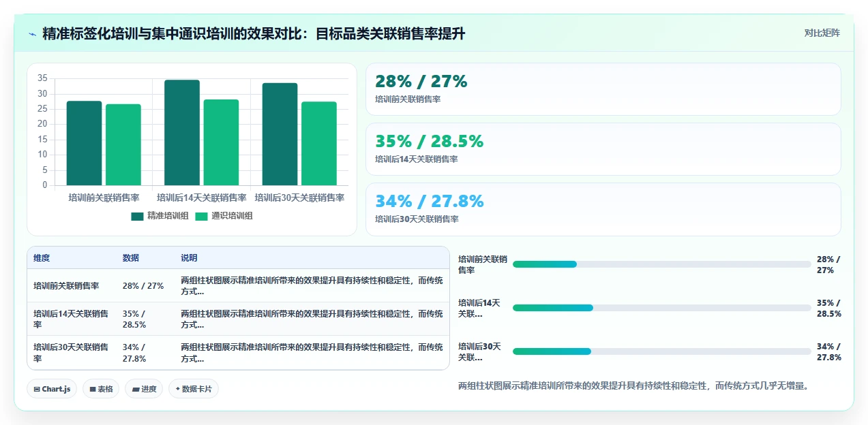Click table cell 培训后30天关联销售率
Image resolution: width=868 pixels, height=425 pixels.
pyautogui.click(x=71, y=352)
